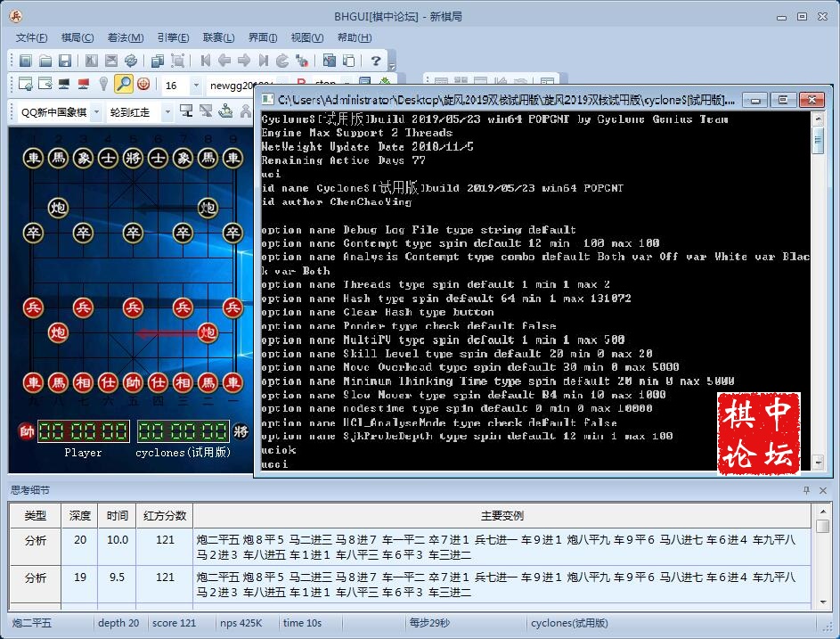Screen dimensions: 840x639
Task: Open the 棋局(C) menu
Action: pyautogui.click(x=77, y=37)
